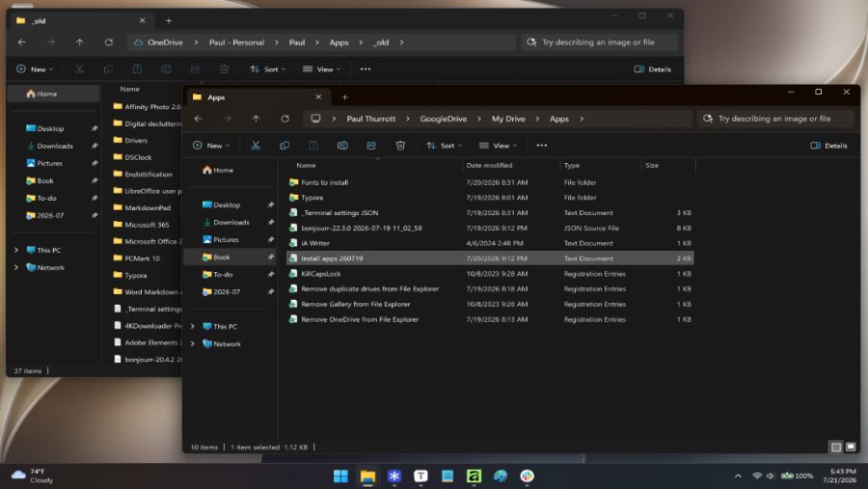Go back in the _old window
Viewport: 868px width, 489px height.
click(22, 42)
